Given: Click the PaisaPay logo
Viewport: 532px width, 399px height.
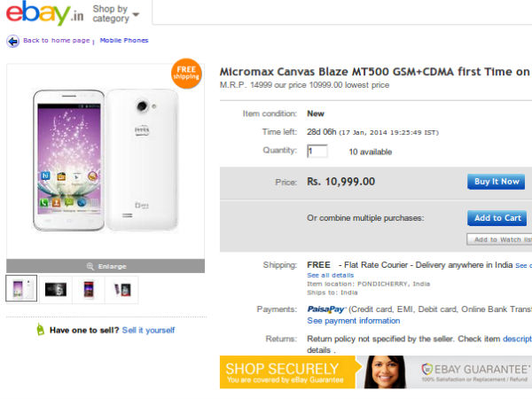Looking at the screenshot, I should 325,309.
